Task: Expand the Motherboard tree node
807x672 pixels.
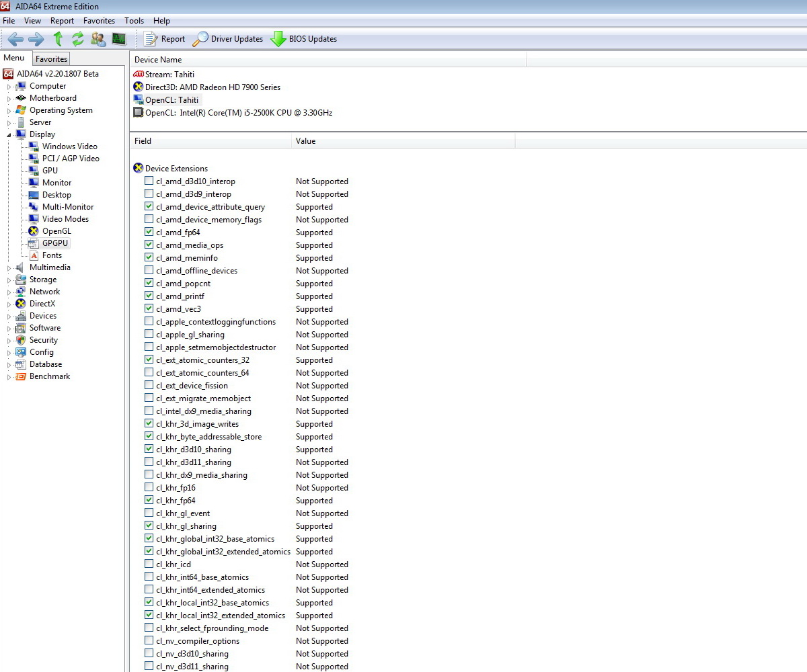Action: point(9,99)
